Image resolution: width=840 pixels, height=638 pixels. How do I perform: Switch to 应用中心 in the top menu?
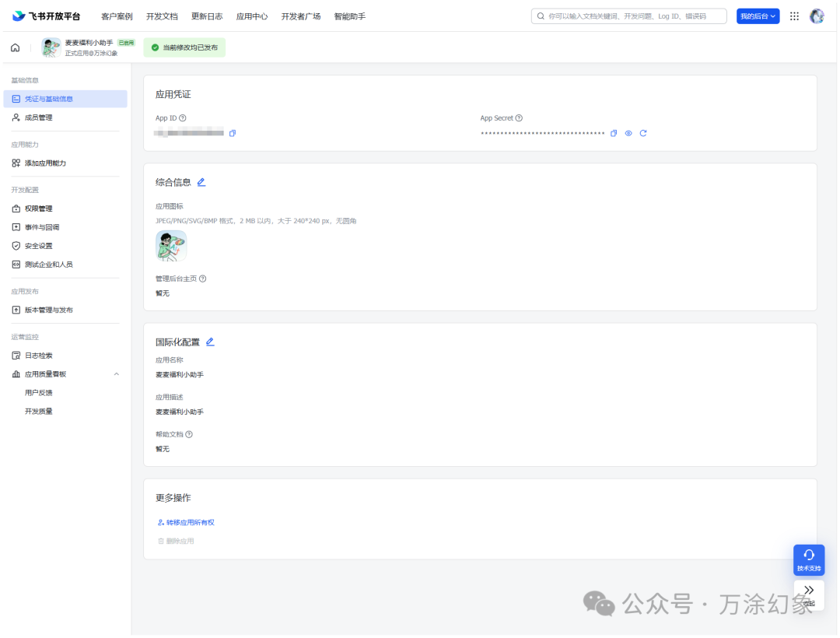(252, 16)
